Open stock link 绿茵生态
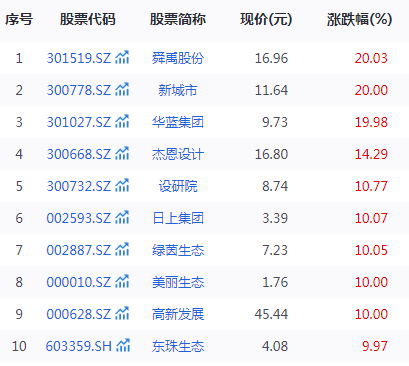Viewport: 409px width, 366px height. pyautogui.click(x=178, y=250)
